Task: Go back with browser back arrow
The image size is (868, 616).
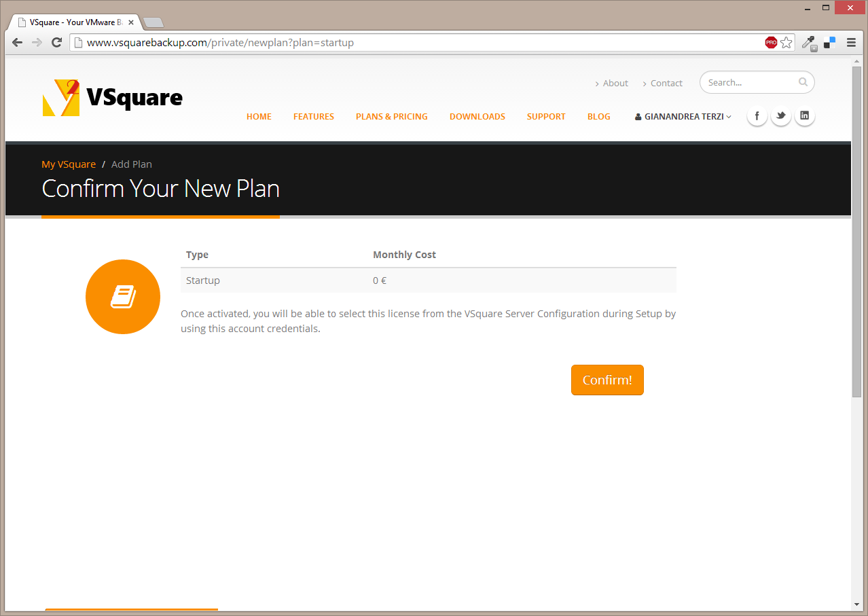Action: [18, 43]
